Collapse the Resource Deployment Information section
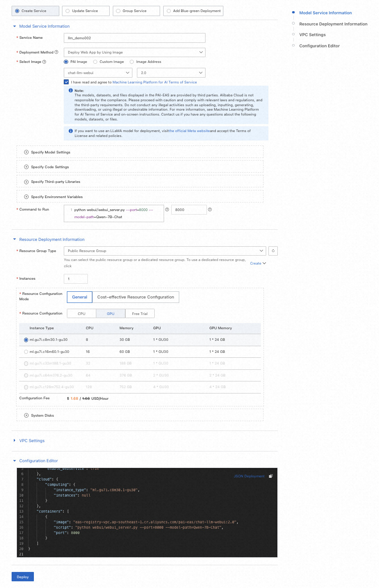 (x=15, y=240)
